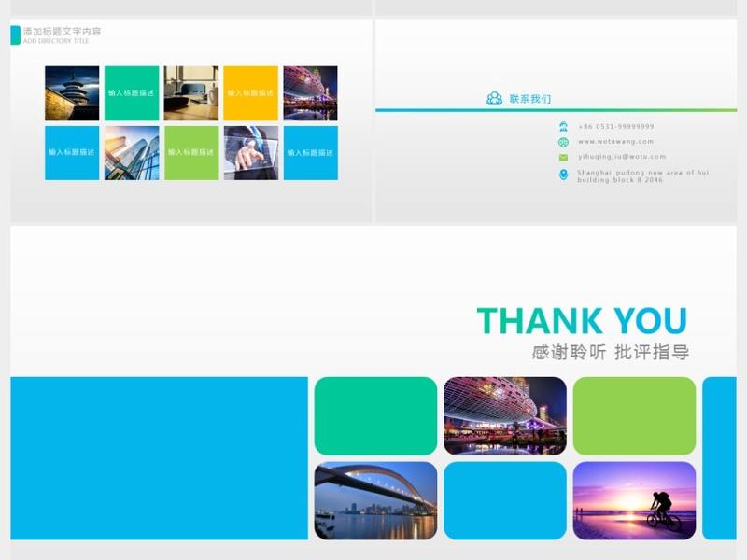The height and width of the screenshot is (560, 747).
Task: Click the arched bridge at dusk photo
Action: 375,500
